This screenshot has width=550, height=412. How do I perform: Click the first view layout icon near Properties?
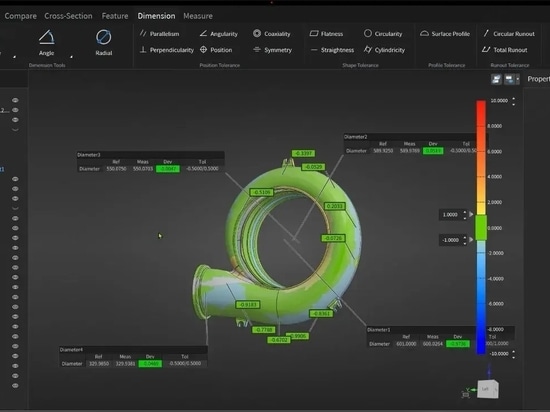click(x=496, y=79)
